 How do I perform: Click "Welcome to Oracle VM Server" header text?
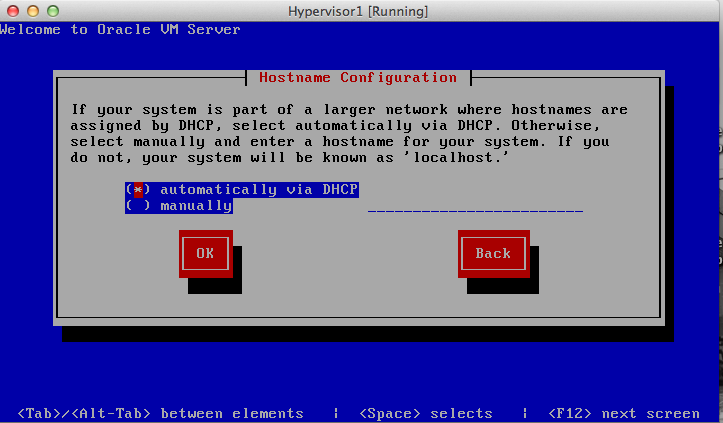pos(120,29)
